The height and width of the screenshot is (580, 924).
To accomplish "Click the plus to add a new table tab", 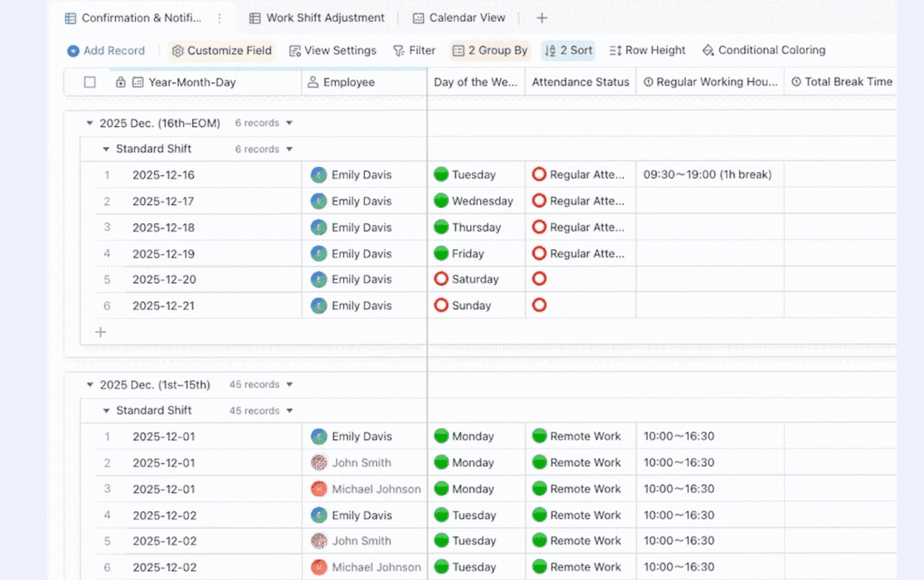I will click(x=542, y=17).
